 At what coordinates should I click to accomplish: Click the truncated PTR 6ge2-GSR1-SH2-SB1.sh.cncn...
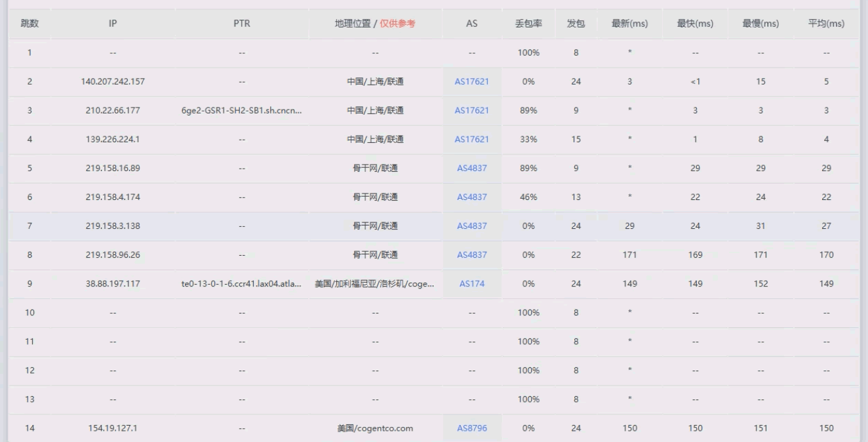coord(242,111)
